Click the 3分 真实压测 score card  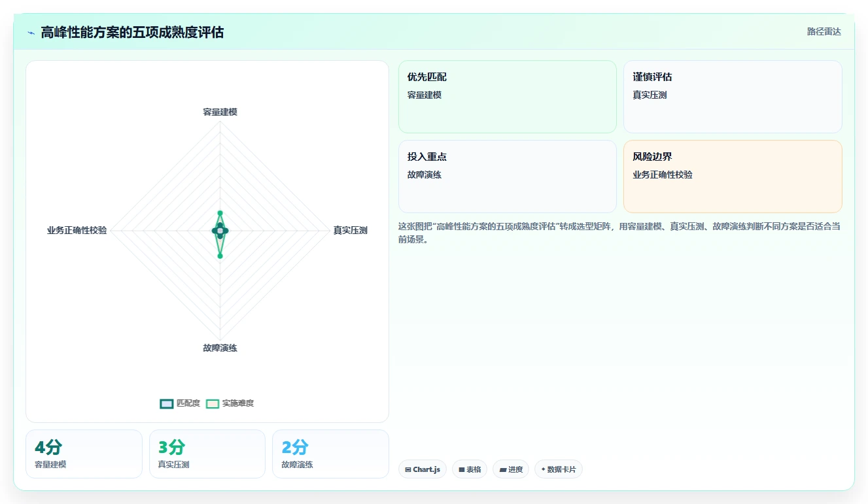(x=207, y=454)
